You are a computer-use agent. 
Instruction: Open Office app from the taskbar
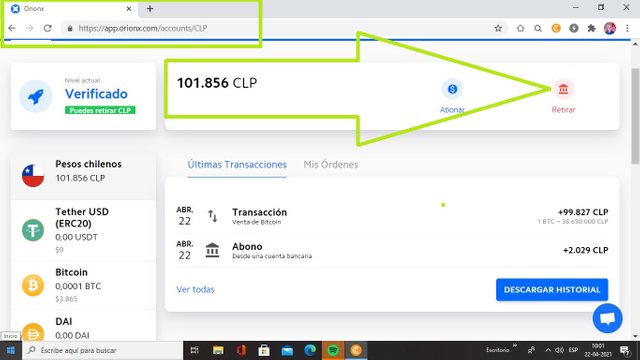241,350
